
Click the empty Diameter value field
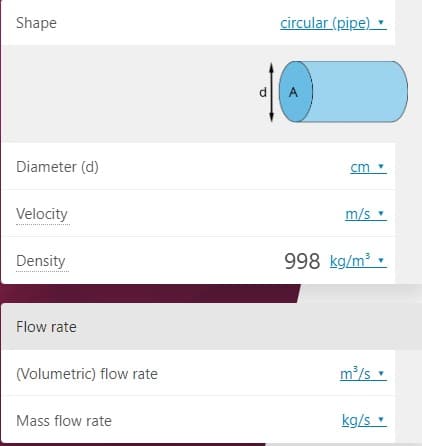click(223, 167)
